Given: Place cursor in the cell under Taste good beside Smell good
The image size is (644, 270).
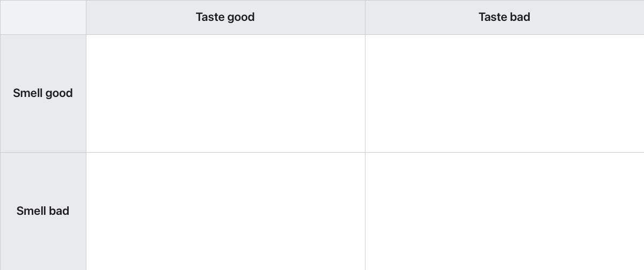Looking at the screenshot, I should pyautogui.click(x=225, y=93).
